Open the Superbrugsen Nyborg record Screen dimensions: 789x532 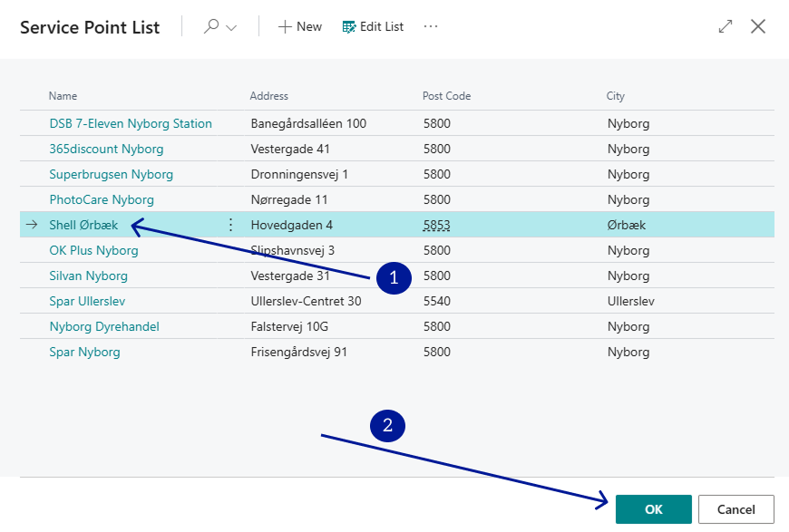(111, 174)
